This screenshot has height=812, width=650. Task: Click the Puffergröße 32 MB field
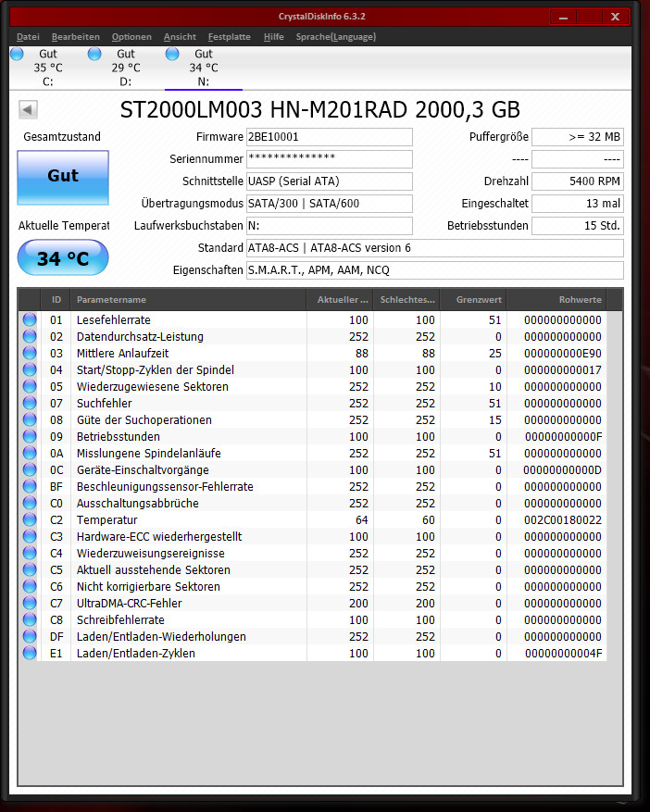point(578,137)
